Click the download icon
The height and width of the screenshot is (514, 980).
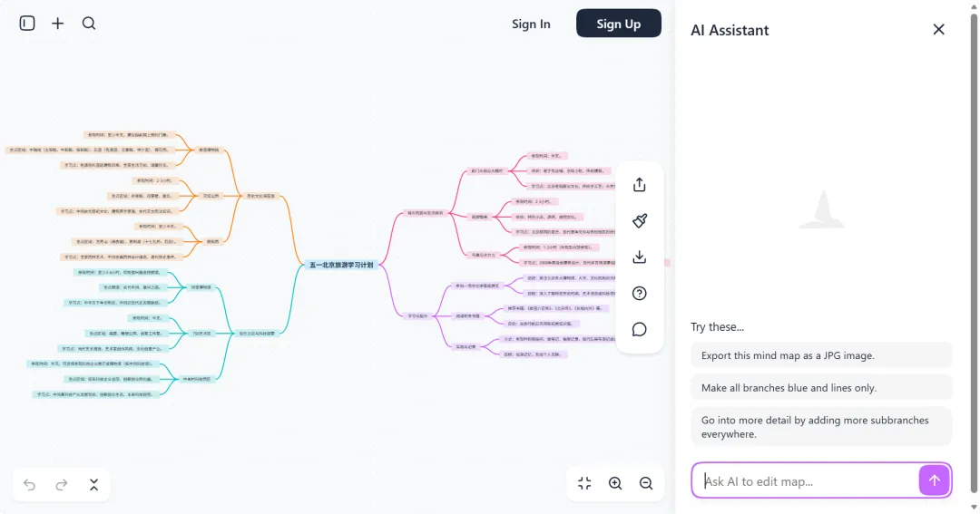[640, 257]
